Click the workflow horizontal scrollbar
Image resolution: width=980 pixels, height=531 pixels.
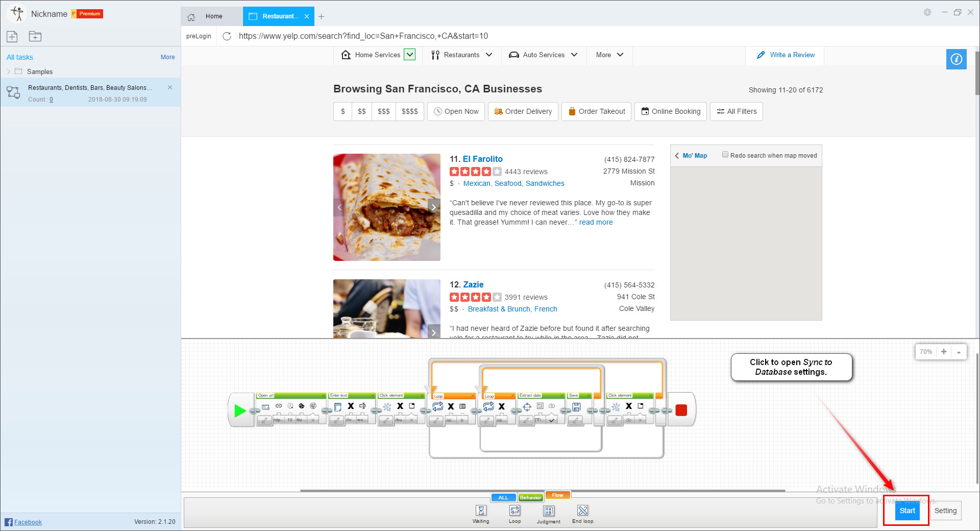point(543,491)
